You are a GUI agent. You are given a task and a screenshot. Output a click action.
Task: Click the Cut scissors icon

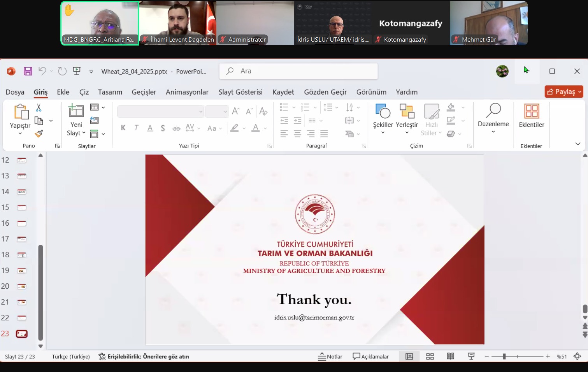click(x=39, y=108)
